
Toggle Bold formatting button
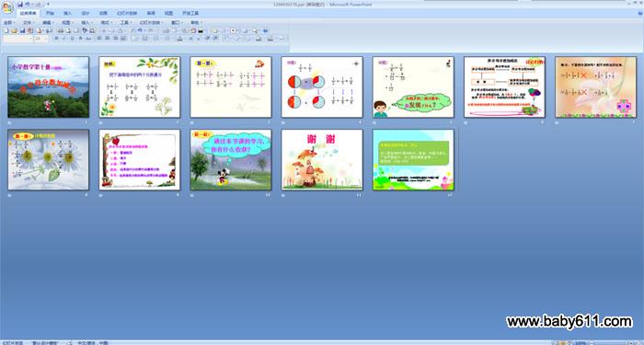(x=56, y=39)
